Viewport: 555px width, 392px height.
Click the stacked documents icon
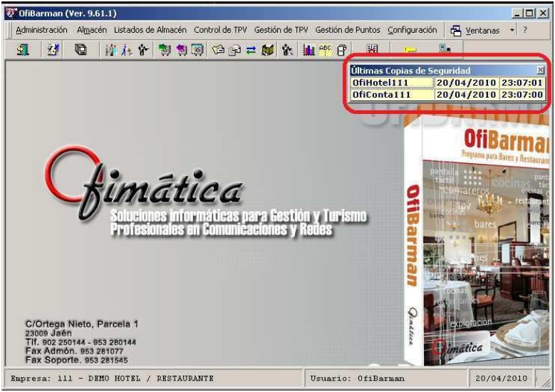click(x=234, y=51)
